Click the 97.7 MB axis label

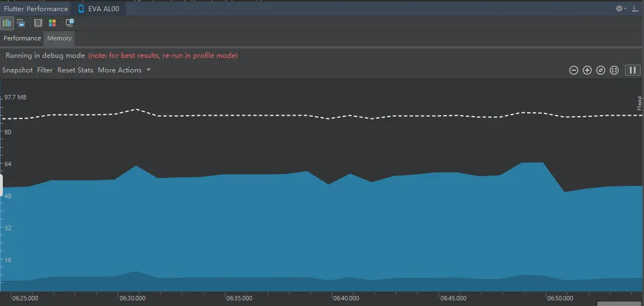click(x=16, y=98)
